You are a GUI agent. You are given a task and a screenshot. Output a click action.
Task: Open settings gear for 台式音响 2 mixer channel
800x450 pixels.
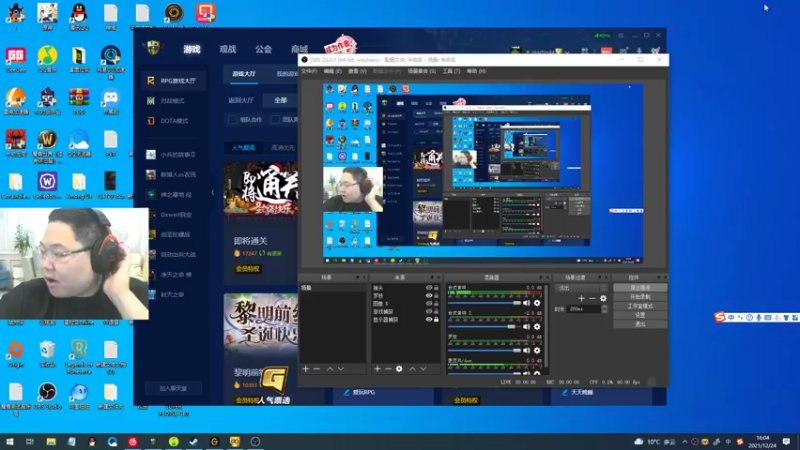[537, 327]
